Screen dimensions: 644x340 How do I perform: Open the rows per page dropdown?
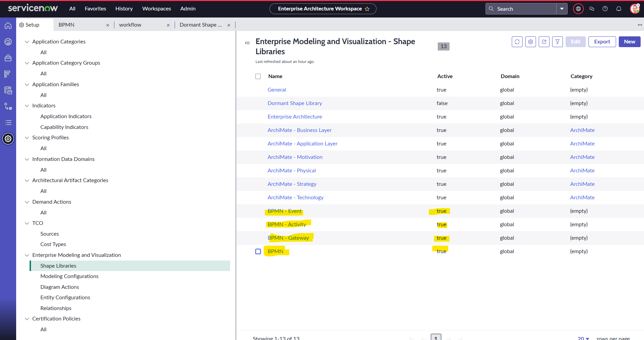(x=583, y=338)
